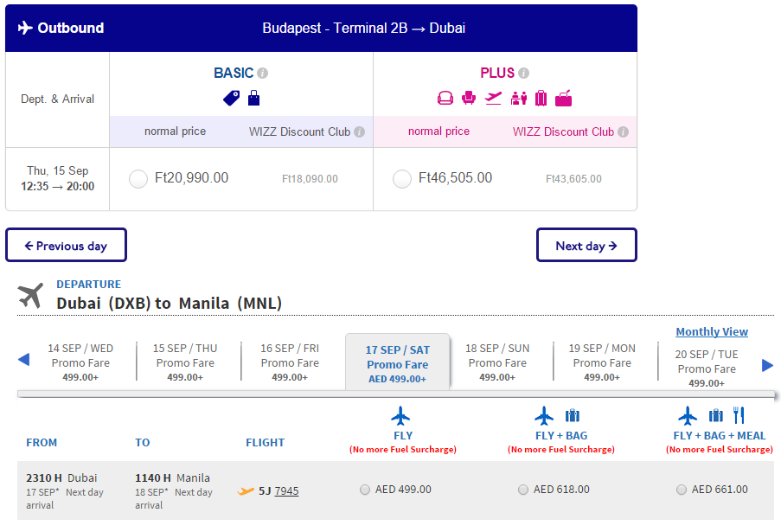781x532 pixels.
Task: Select the Ft20,990.00 BASIC fare radio button
Action: [138, 179]
